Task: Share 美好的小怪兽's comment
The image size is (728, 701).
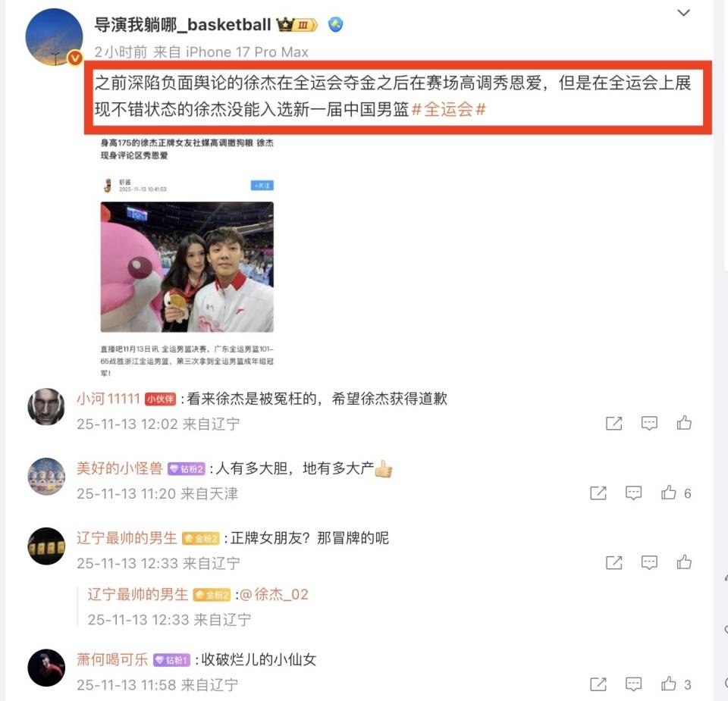Action: click(x=598, y=493)
